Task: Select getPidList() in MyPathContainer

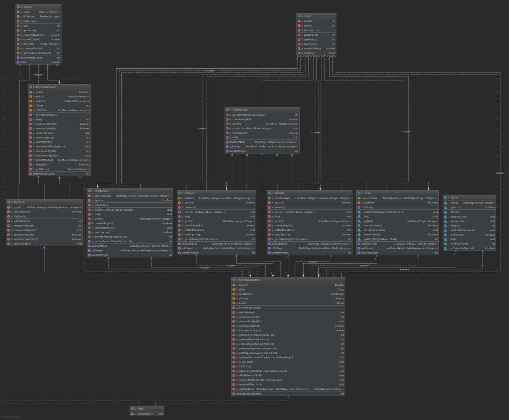Action: 42,169
